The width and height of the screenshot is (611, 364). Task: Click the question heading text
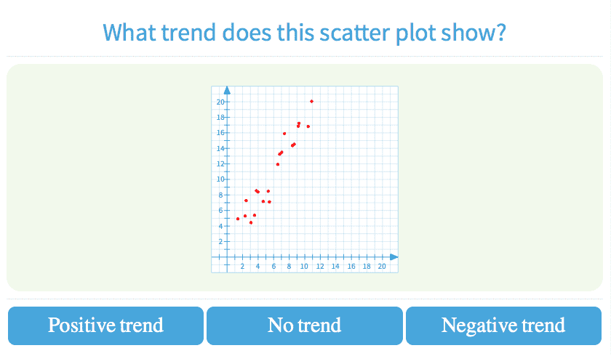(x=304, y=33)
